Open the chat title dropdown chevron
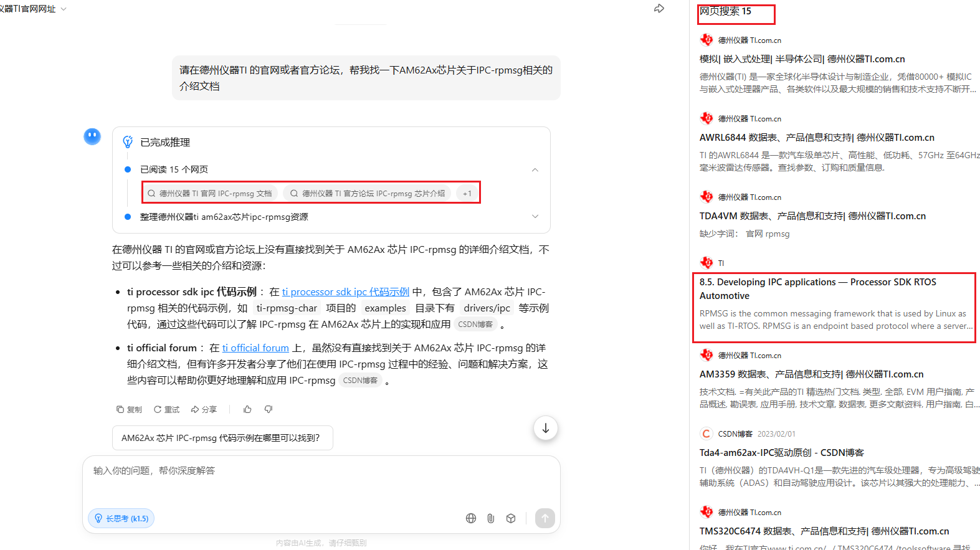 click(64, 9)
